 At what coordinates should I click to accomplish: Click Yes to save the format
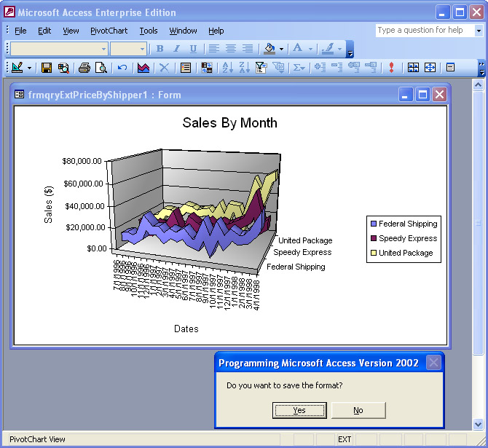(299, 410)
